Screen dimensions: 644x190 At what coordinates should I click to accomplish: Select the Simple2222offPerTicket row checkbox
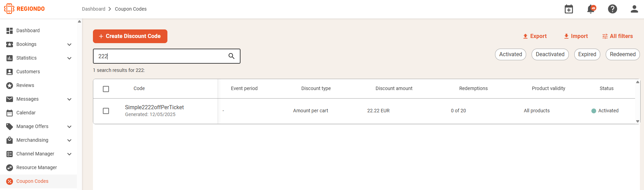click(106, 111)
